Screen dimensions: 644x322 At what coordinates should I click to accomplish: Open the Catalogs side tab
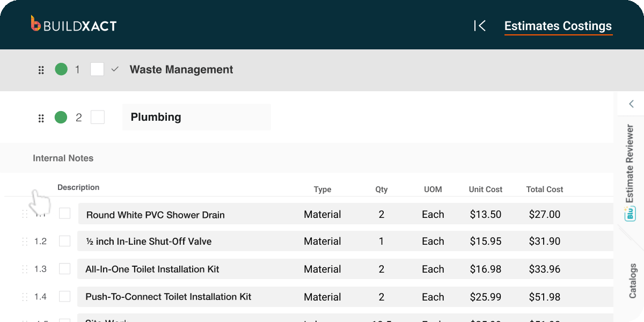point(633,281)
